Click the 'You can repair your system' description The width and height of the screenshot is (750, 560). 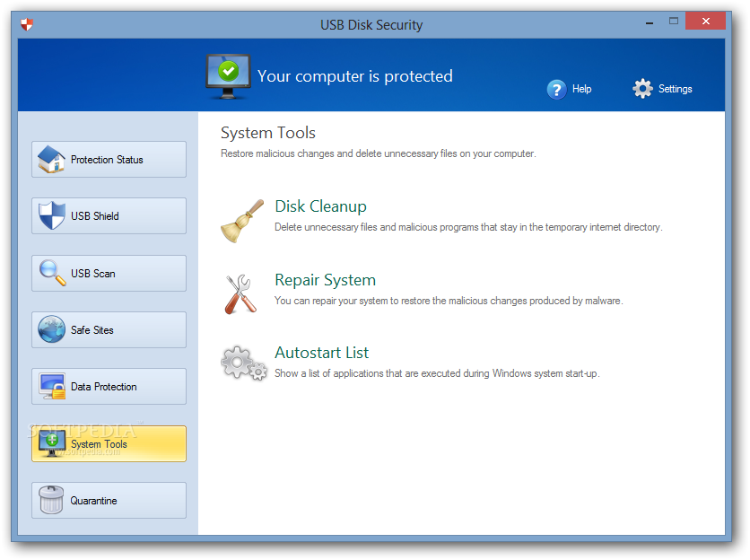pyautogui.click(x=449, y=301)
